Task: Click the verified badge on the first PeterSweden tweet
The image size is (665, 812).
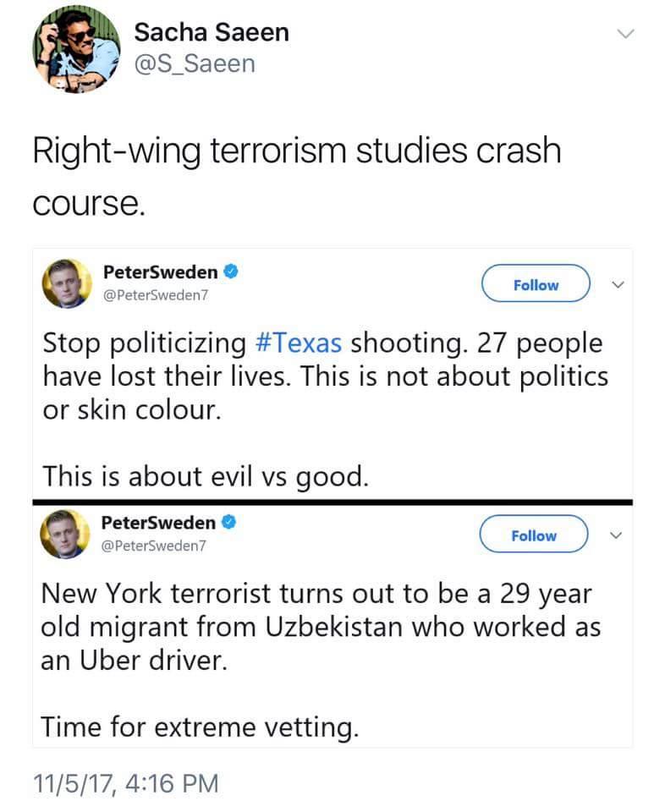Action: point(230,271)
